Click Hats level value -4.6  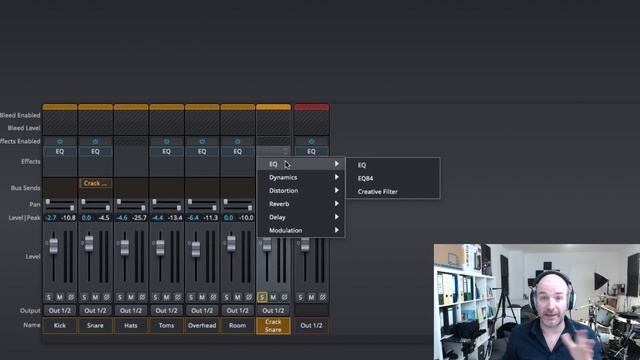coord(122,218)
